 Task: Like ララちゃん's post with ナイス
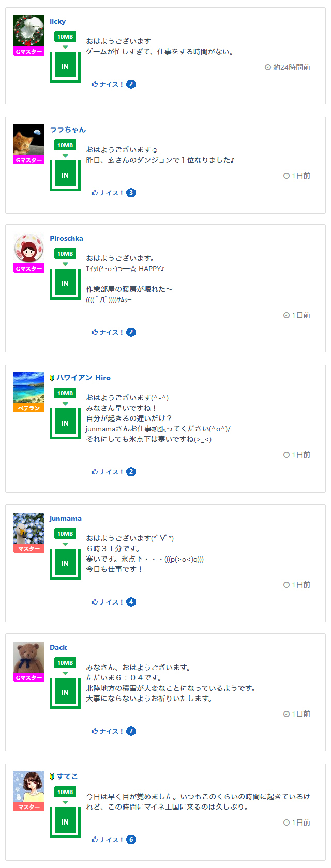107,193
